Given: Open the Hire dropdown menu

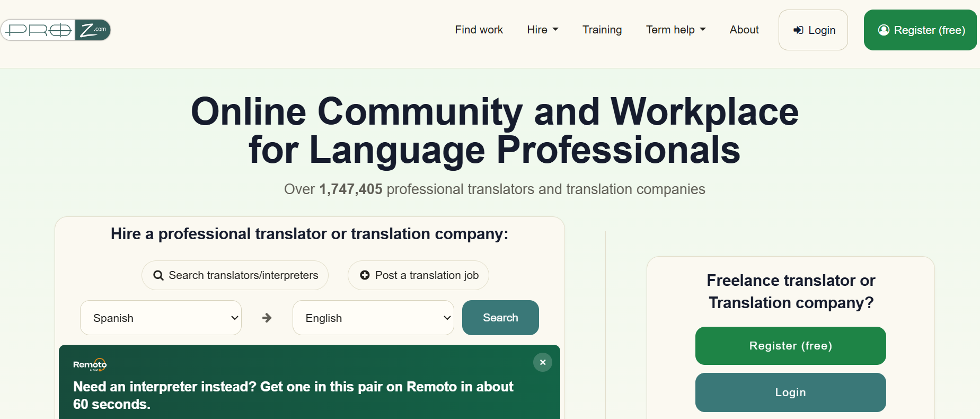Looking at the screenshot, I should [543, 30].
